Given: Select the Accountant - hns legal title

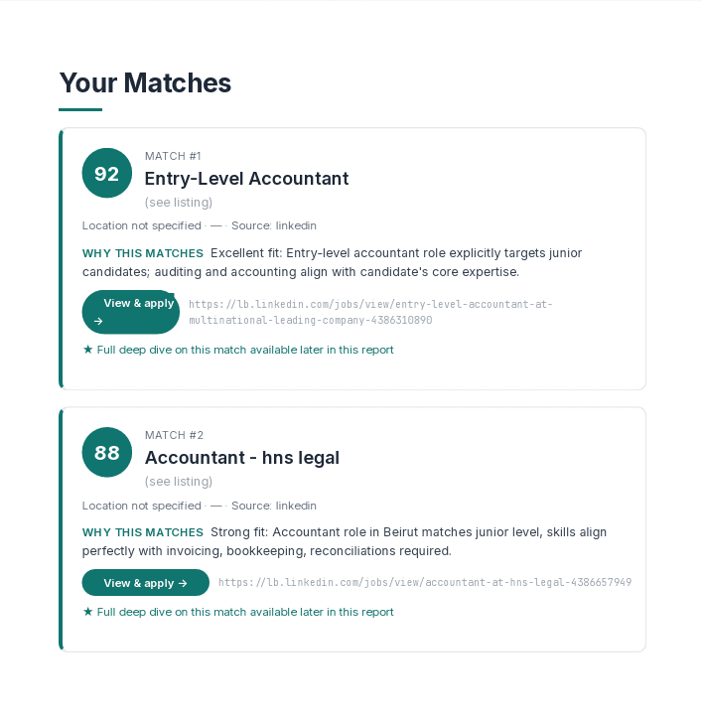Looking at the screenshot, I should coord(242,458).
